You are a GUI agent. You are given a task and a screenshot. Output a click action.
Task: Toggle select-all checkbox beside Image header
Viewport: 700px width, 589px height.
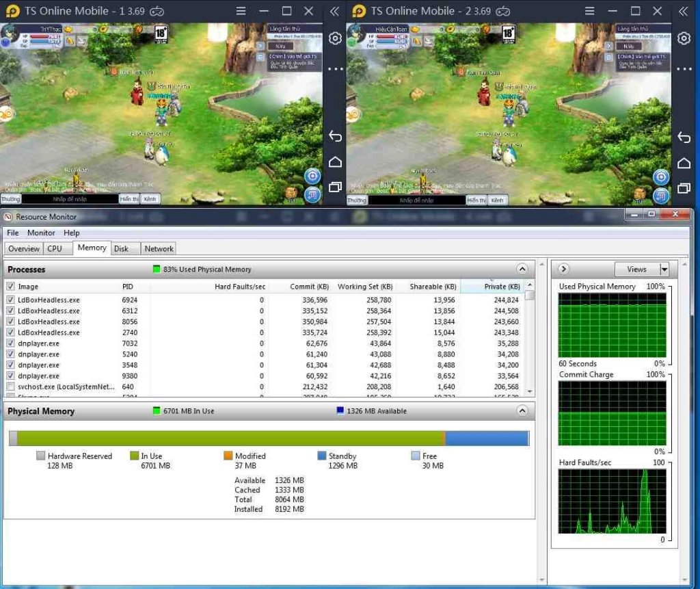coord(11,286)
